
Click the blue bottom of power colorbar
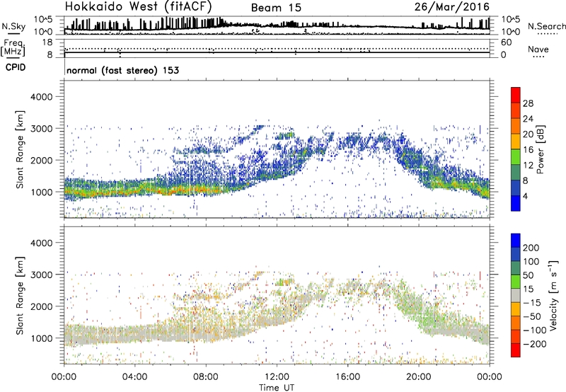point(516,203)
